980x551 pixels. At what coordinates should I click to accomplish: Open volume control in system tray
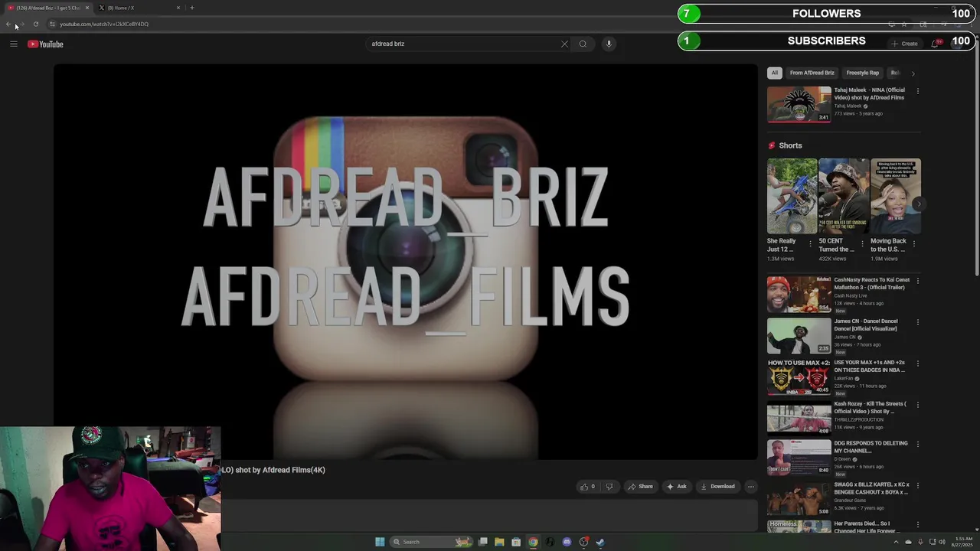point(942,542)
